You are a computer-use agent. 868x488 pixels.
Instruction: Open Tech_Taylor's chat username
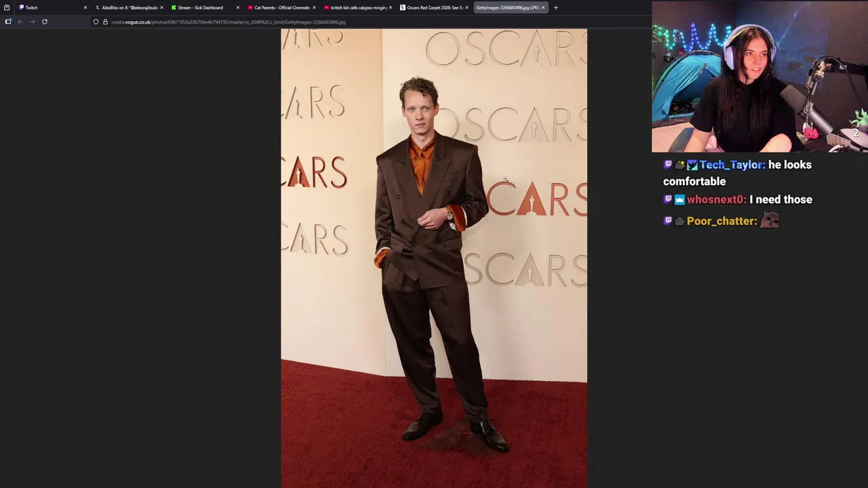click(732, 165)
